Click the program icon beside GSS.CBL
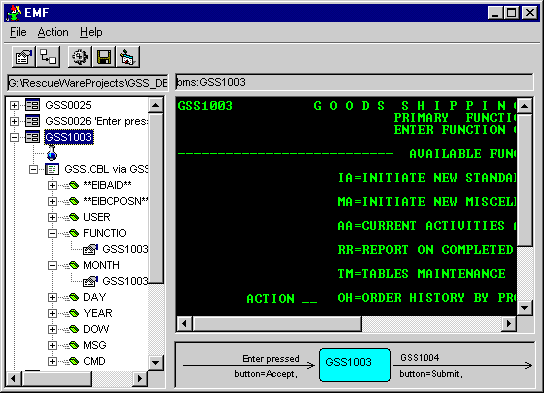 [52, 169]
